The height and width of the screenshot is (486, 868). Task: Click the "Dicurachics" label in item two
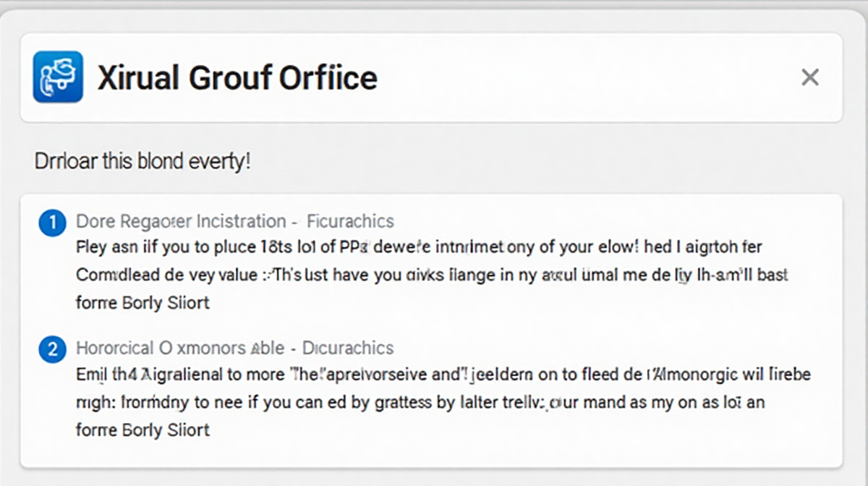pyautogui.click(x=348, y=348)
